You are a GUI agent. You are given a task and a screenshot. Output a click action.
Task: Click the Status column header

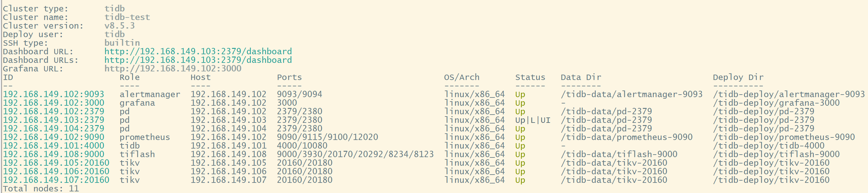click(530, 77)
